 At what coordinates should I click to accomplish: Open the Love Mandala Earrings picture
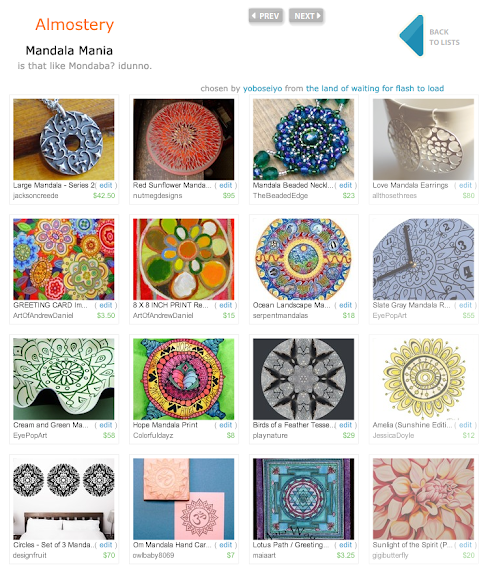[423, 139]
